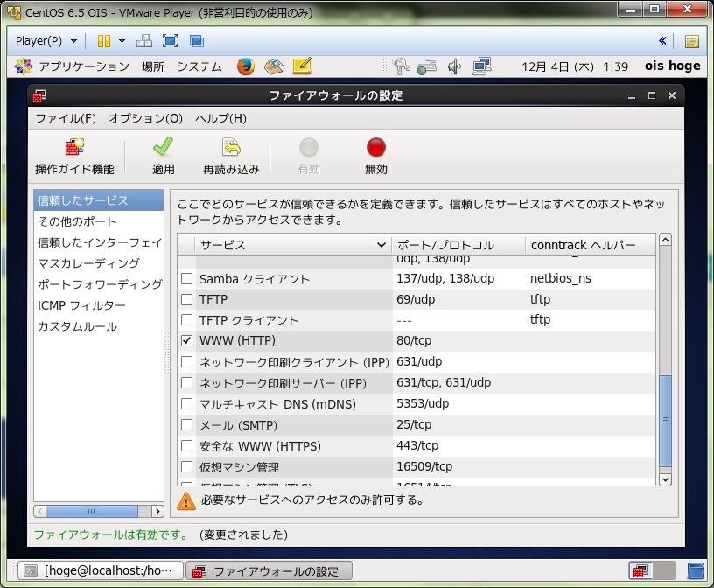Open VMware notes icon at top right
Image resolution: width=714 pixels, height=588 pixels.
691,41
